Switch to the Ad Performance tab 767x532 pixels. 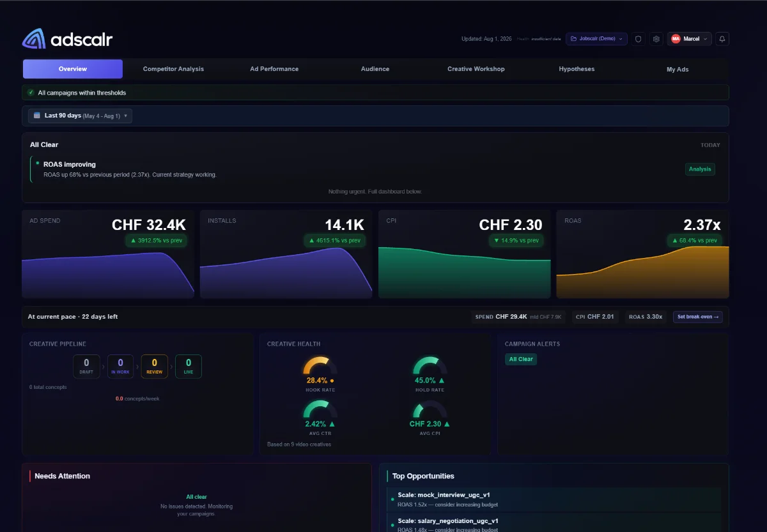tap(274, 69)
